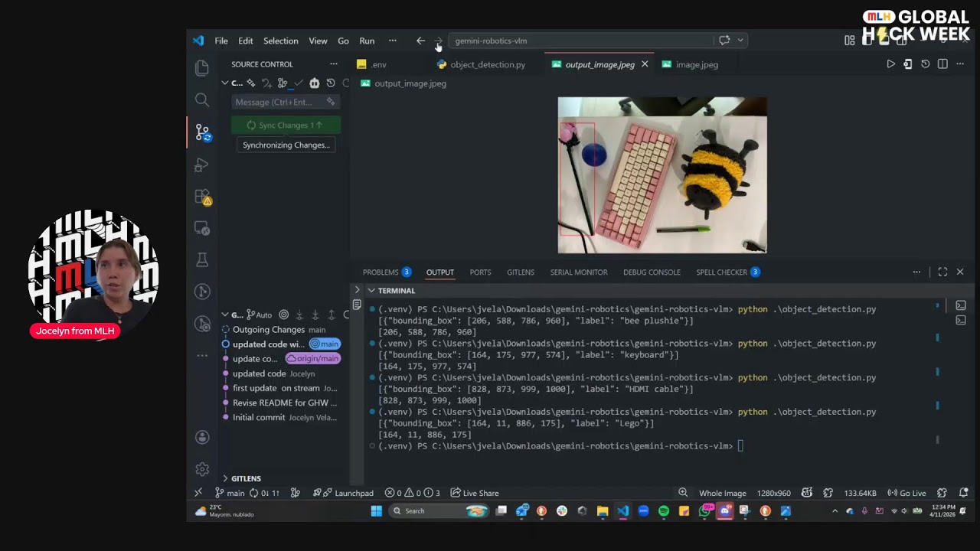Generate commit message with sparkle icon
Screen dimensions: 980x551
331,102
